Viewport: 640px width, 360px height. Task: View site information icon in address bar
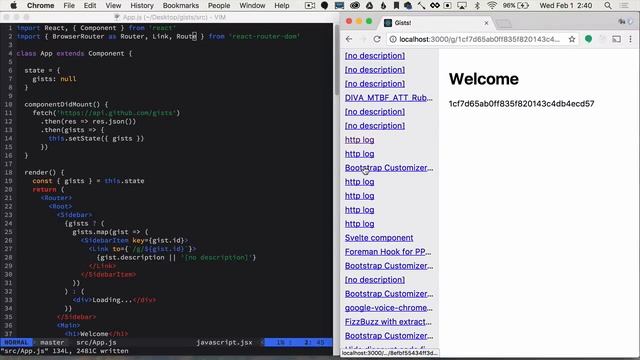[393, 39]
